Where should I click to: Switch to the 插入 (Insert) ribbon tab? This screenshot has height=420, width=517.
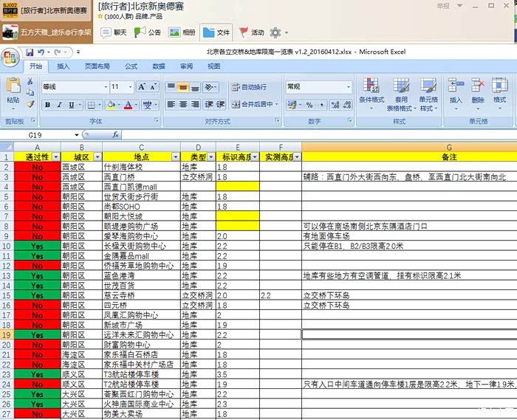64,66
